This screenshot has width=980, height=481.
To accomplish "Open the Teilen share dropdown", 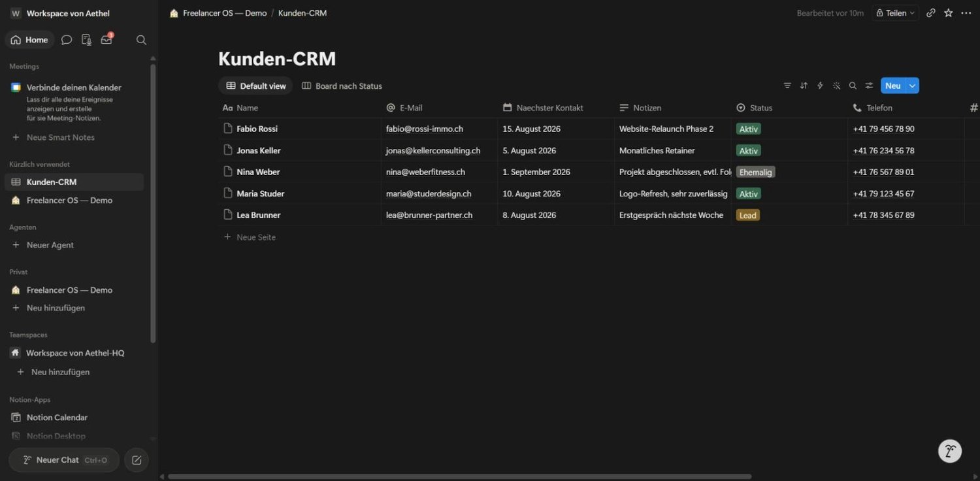I will (x=896, y=13).
